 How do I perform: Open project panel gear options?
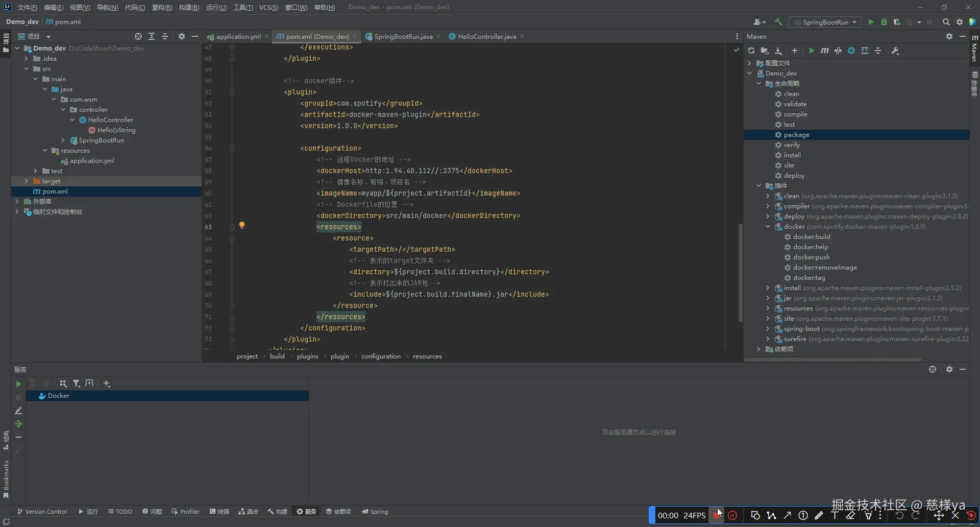(x=182, y=36)
